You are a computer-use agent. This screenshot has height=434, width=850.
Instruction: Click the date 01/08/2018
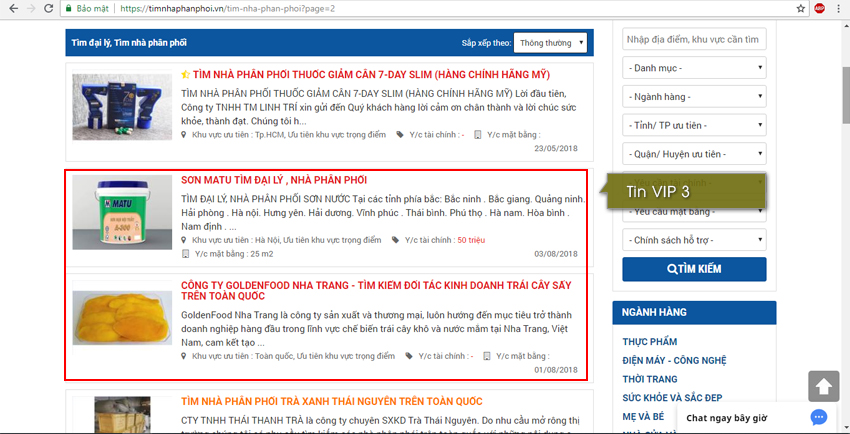click(556, 370)
